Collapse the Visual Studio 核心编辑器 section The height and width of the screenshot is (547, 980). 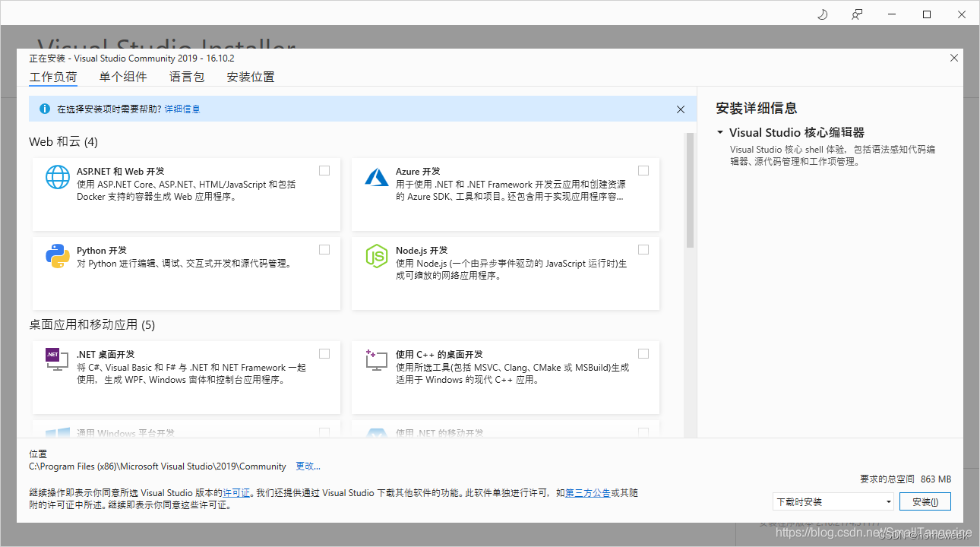click(x=720, y=132)
